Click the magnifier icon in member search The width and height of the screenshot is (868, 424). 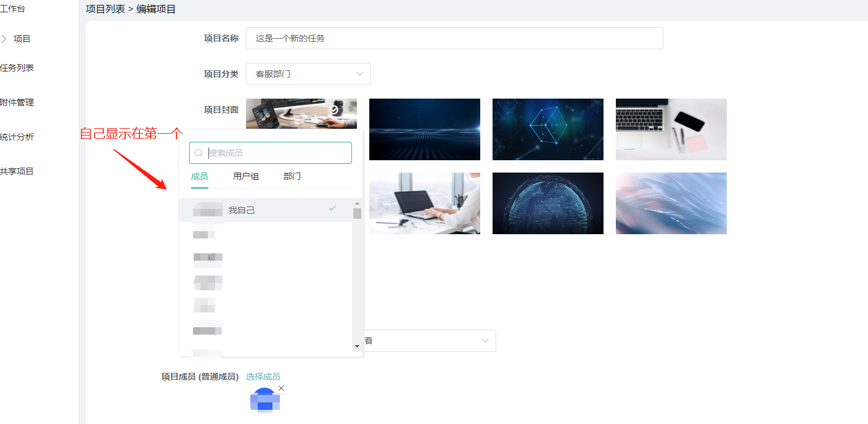point(199,153)
